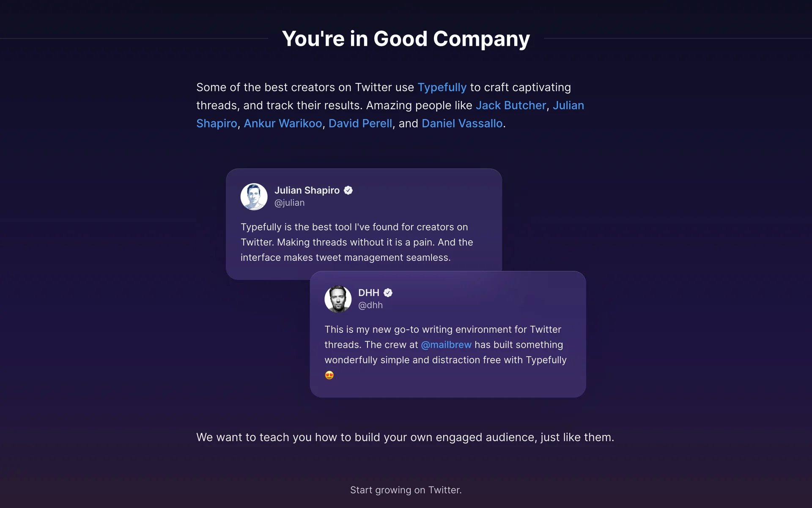Select Julian Shapiro's testimonial text
This screenshot has width=812, height=508.
coord(357,242)
